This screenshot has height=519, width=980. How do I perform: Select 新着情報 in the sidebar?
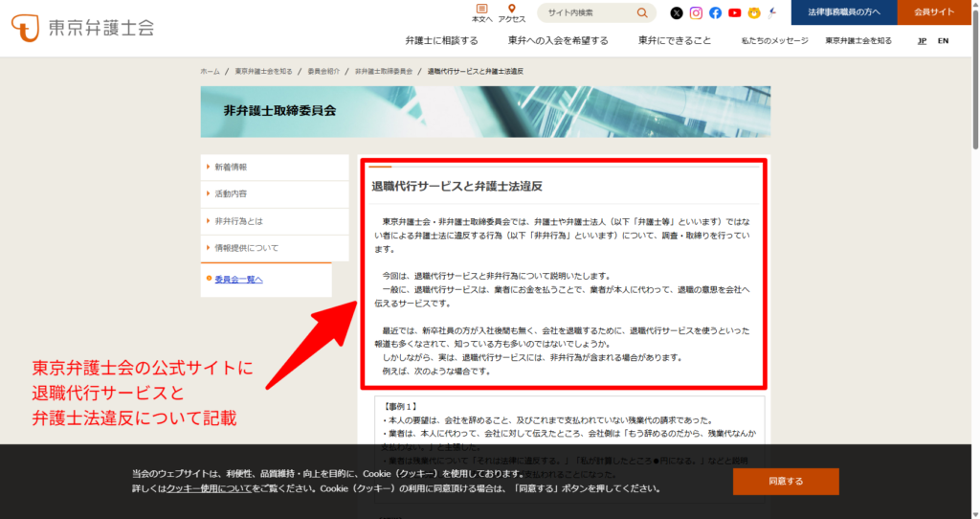[x=275, y=167]
